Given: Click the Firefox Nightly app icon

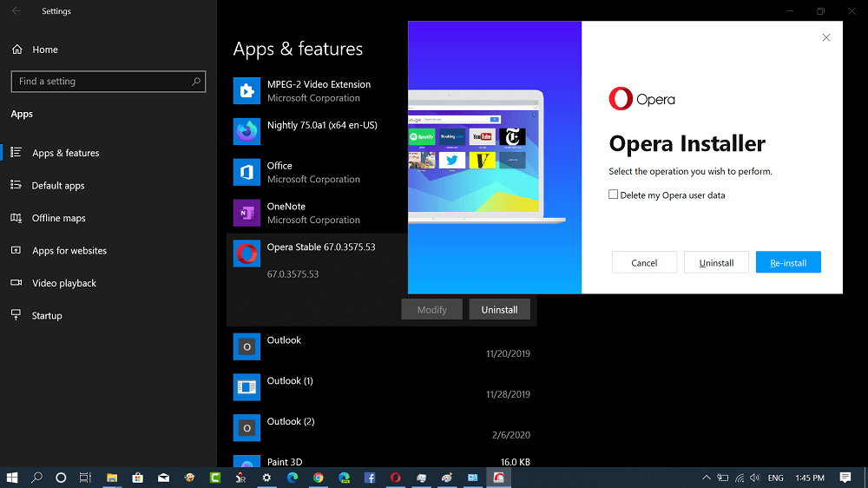Looking at the screenshot, I should tap(247, 131).
